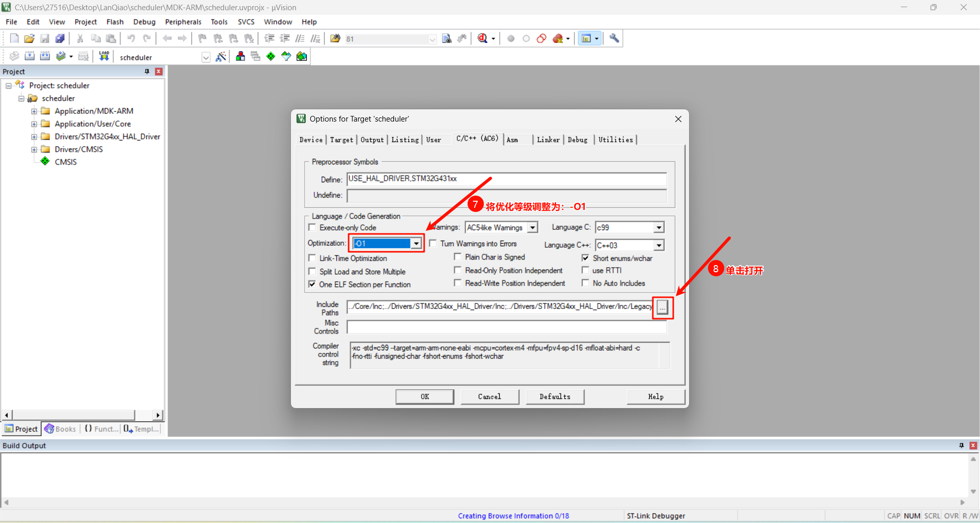Open the Target tab
Image resolution: width=980 pixels, height=523 pixels.
click(341, 139)
